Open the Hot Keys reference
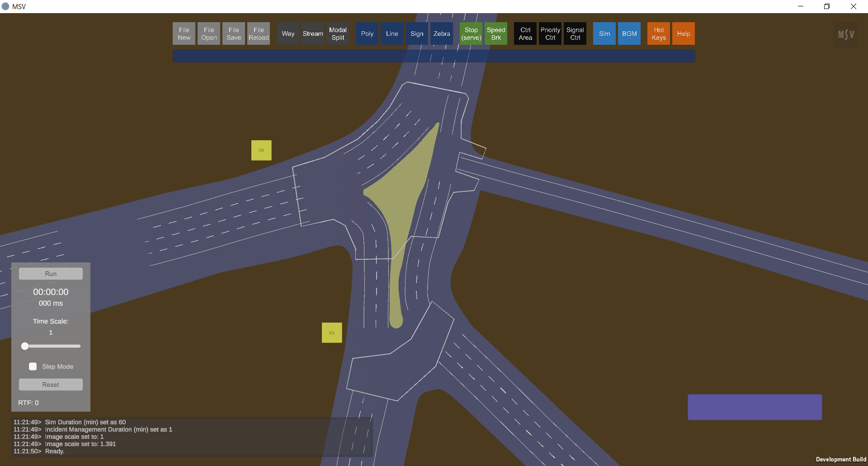 pos(659,34)
